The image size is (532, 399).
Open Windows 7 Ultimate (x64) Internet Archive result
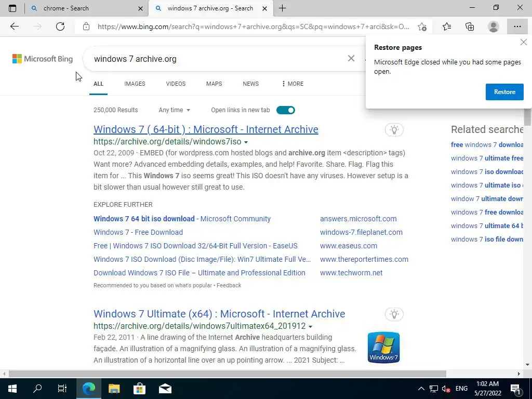tap(219, 314)
